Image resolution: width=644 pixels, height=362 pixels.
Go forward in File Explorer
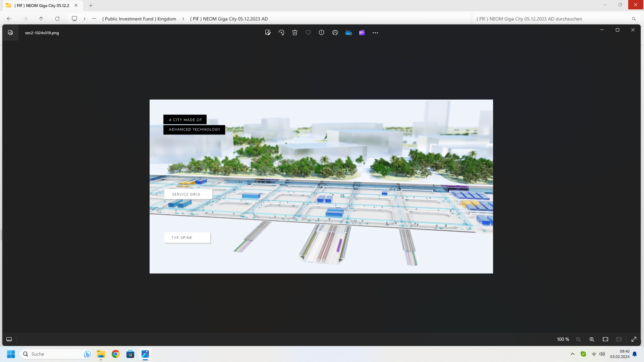[x=25, y=19]
